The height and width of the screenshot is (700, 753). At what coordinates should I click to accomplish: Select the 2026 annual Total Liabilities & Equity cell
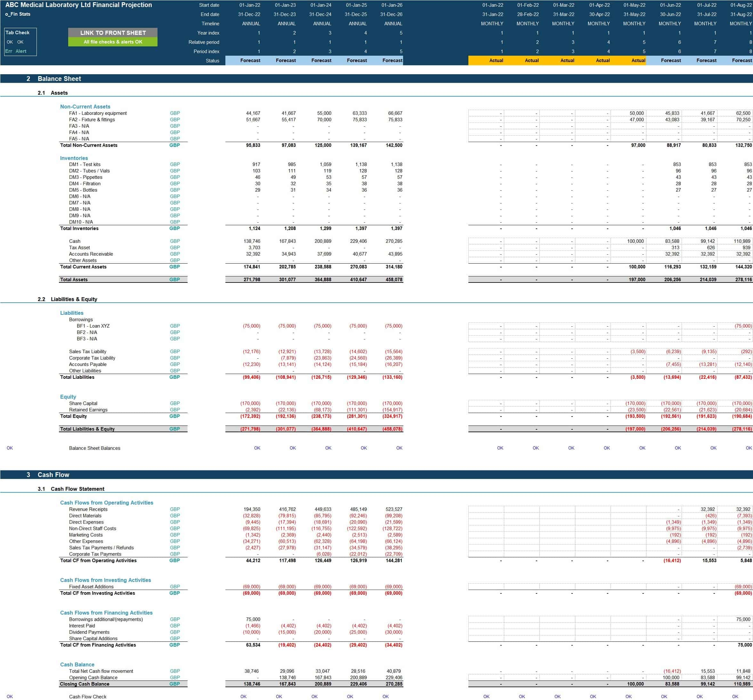(393, 429)
